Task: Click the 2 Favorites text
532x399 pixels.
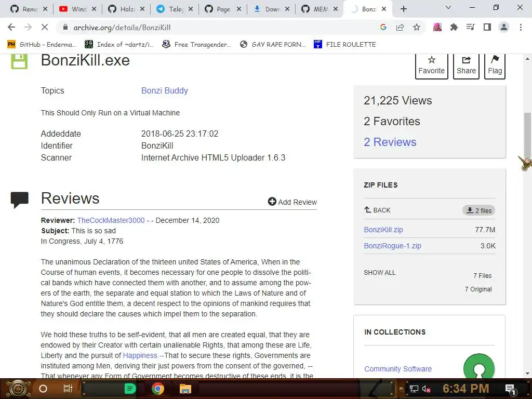Action: (x=392, y=121)
